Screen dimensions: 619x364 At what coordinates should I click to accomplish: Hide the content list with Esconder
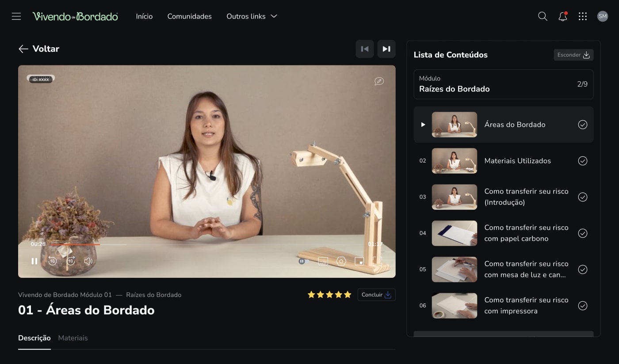click(x=573, y=55)
